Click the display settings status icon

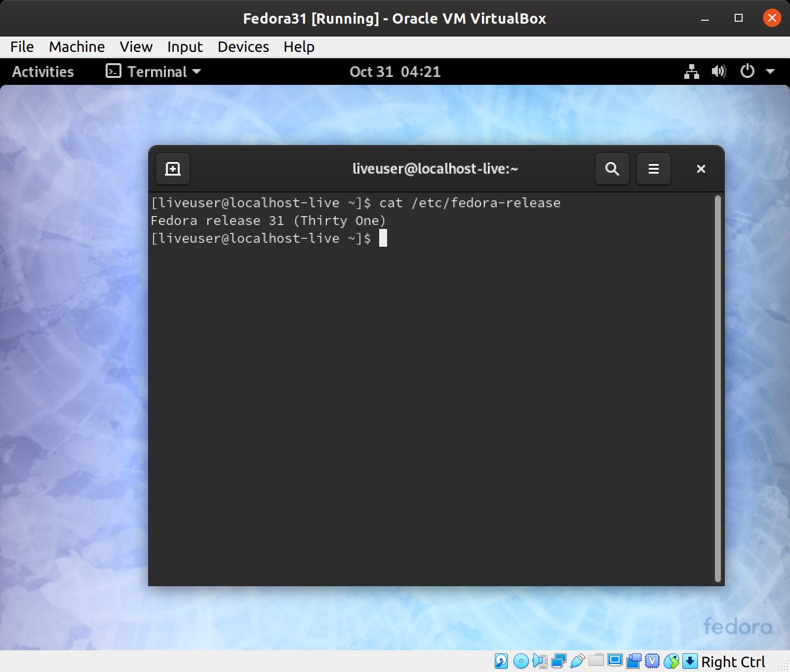click(x=615, y=660)
